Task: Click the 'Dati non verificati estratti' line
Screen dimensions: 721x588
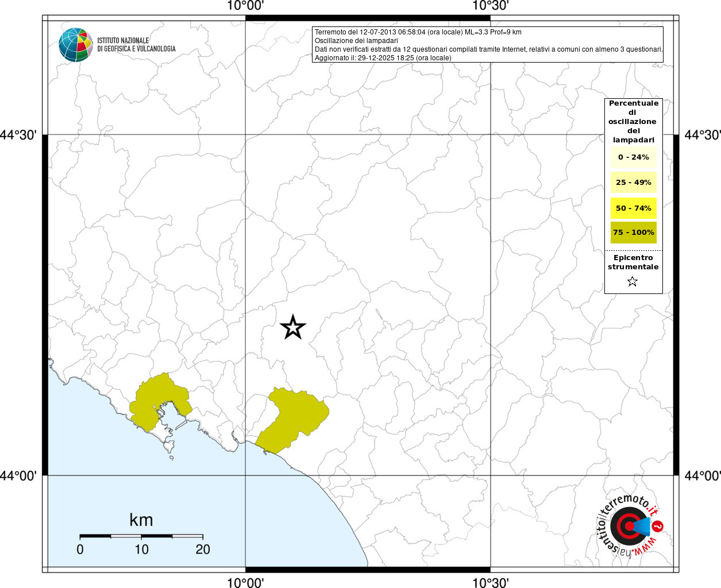Action: coord(489,49)
